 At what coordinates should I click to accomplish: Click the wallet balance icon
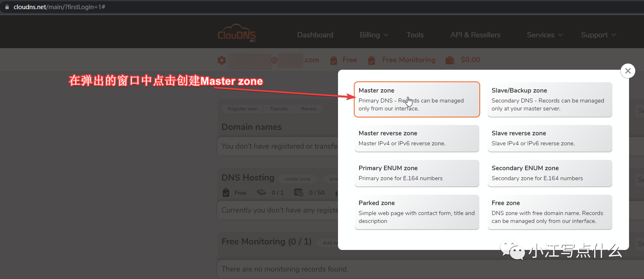click(450, 60)
